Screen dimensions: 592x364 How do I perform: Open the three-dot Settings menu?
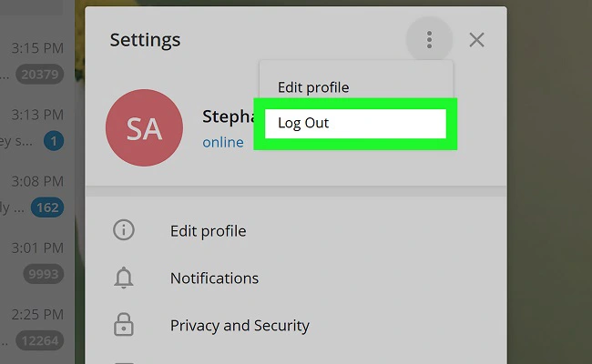tap(429, 40)
